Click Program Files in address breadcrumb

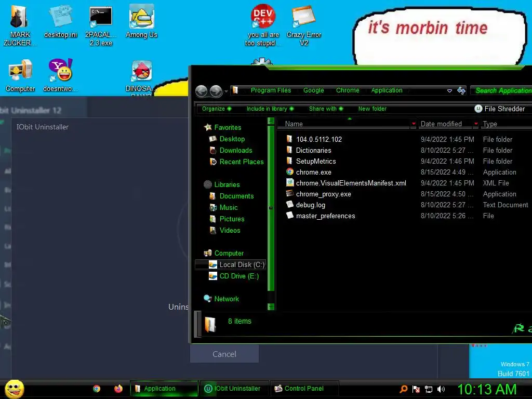pyautogui.click(x=271, y=90)
